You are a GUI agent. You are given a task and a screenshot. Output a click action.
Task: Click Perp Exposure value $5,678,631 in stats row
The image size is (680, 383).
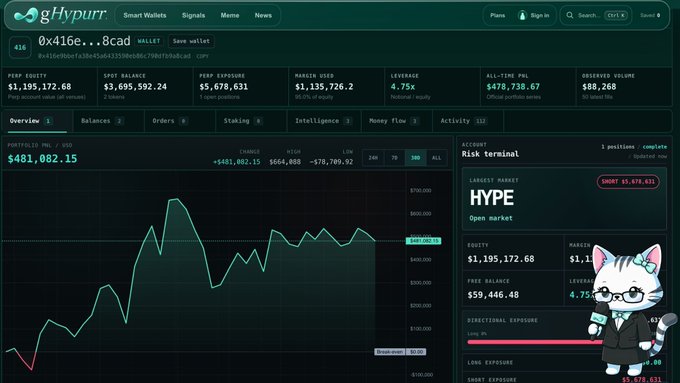[224, 87]
